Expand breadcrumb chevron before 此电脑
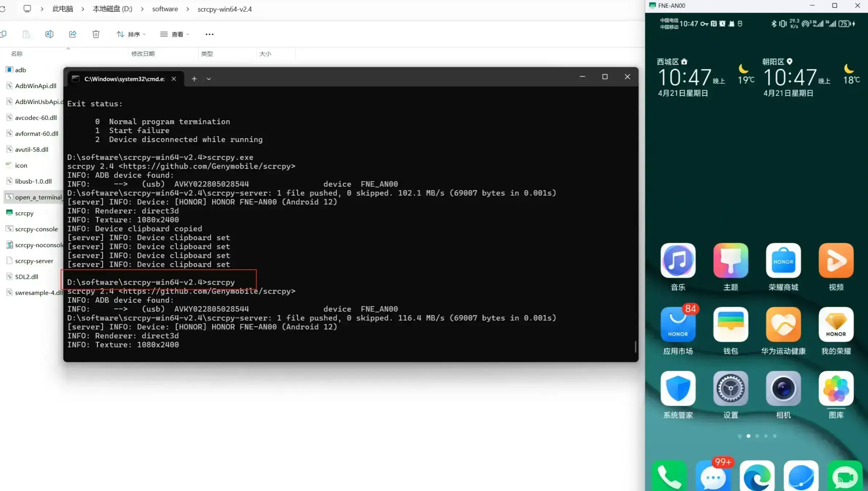 point(42,9)
